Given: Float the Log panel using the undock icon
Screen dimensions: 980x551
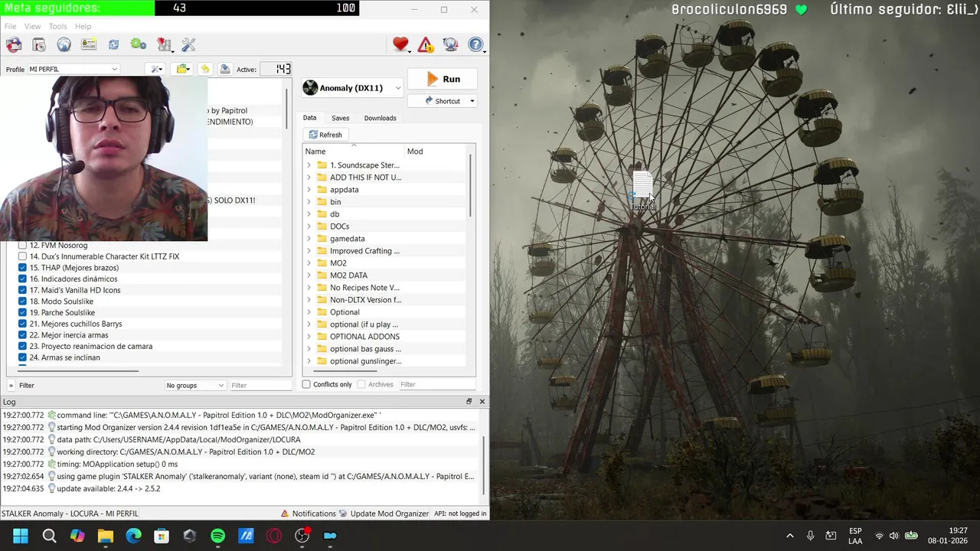Looking at the screenshot, I should (x=469, y=402).
